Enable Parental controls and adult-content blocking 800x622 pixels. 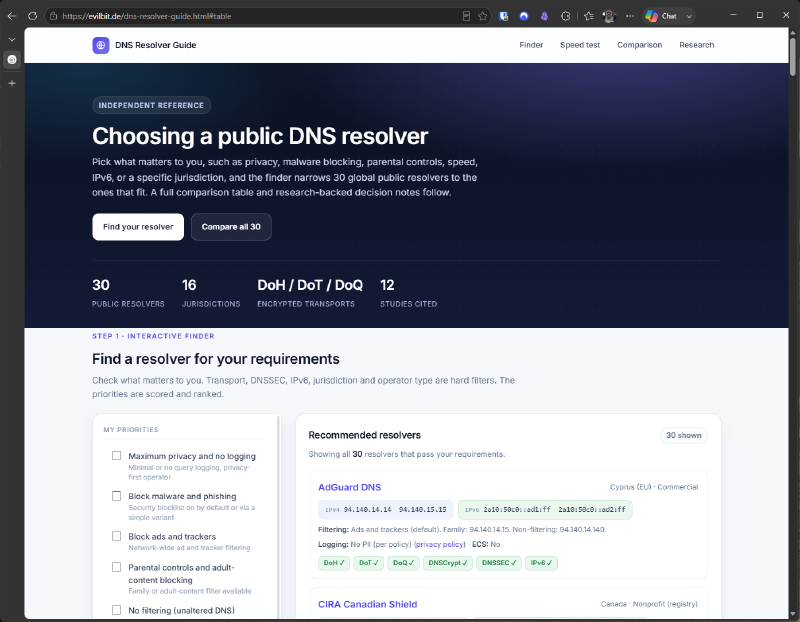116,567
